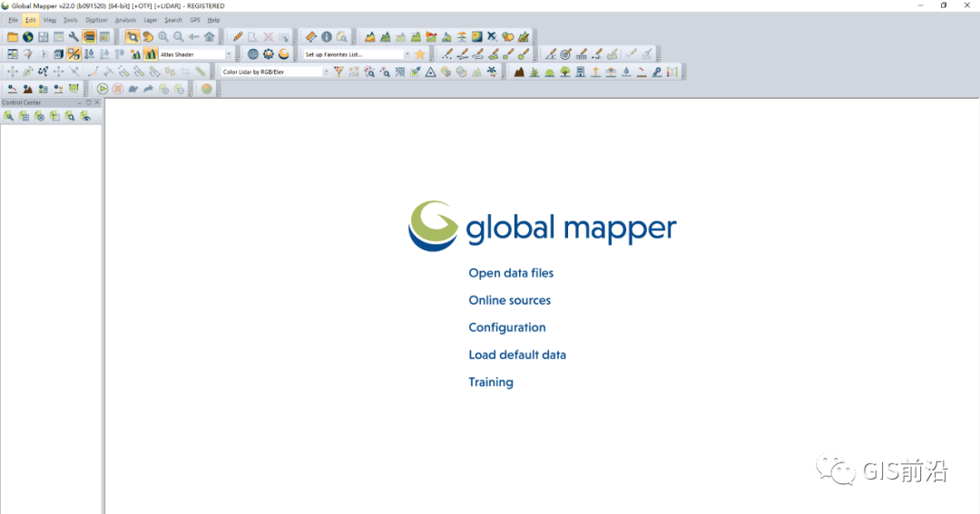Open the File menu

coord(13,20)
